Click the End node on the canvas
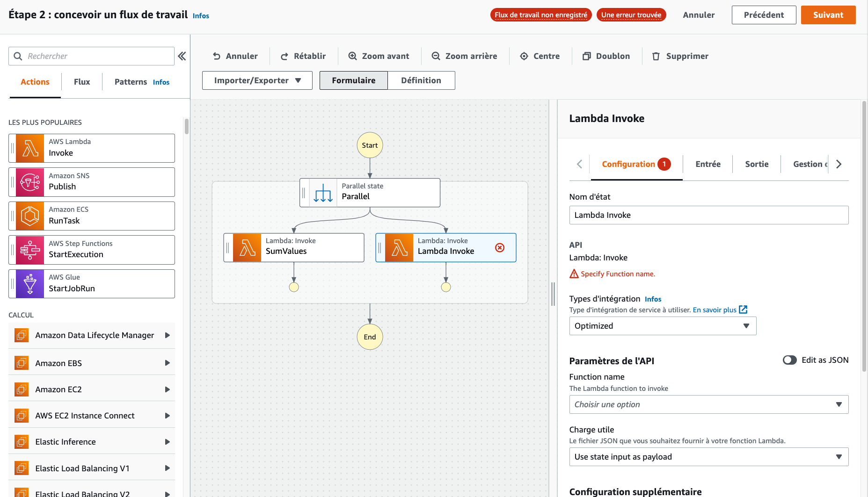The height and width of the screenshot is (497, 868). [370, 337]
